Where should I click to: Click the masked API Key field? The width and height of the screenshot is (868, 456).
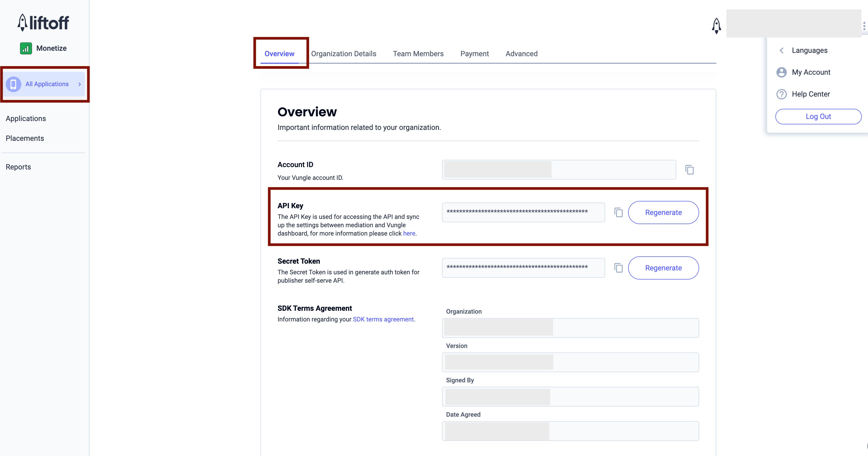click(x=523, y=212)
